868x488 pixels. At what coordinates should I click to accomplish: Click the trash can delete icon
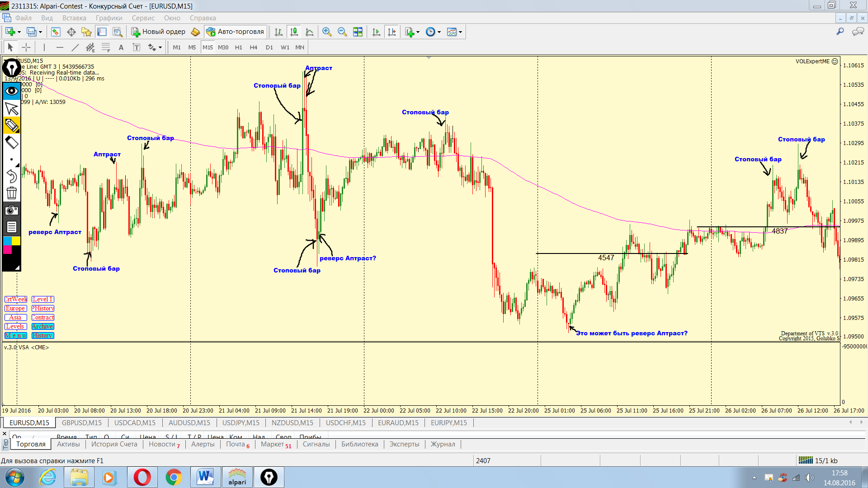[11, 193]
